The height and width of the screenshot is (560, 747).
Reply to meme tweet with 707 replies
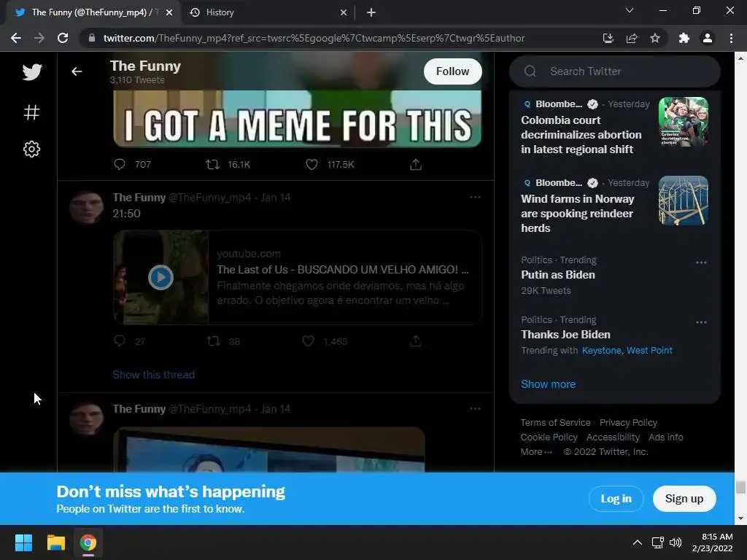(x=120, y=164)
